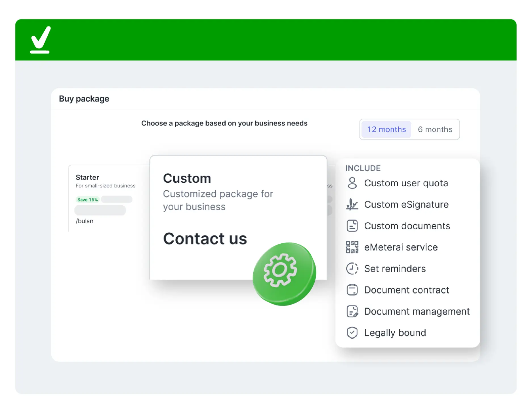
Task: Click the Document management feature text
Action: click(x=417, y=311)
